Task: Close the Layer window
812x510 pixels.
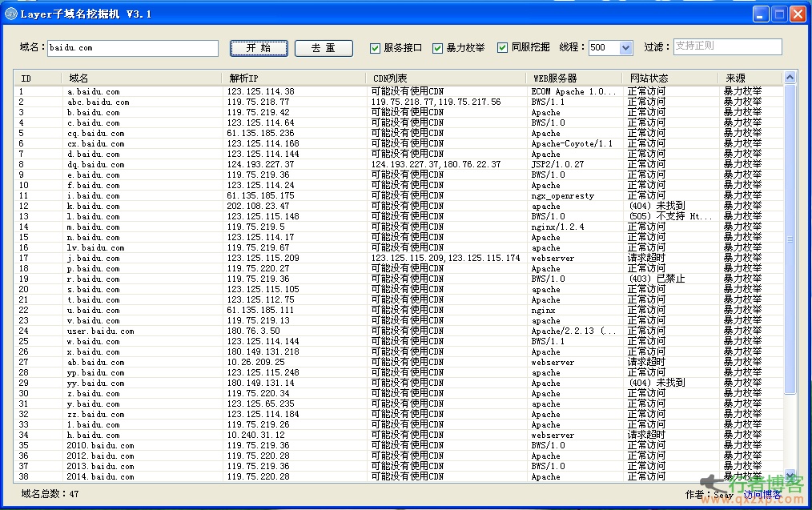Action: [798, 14]
